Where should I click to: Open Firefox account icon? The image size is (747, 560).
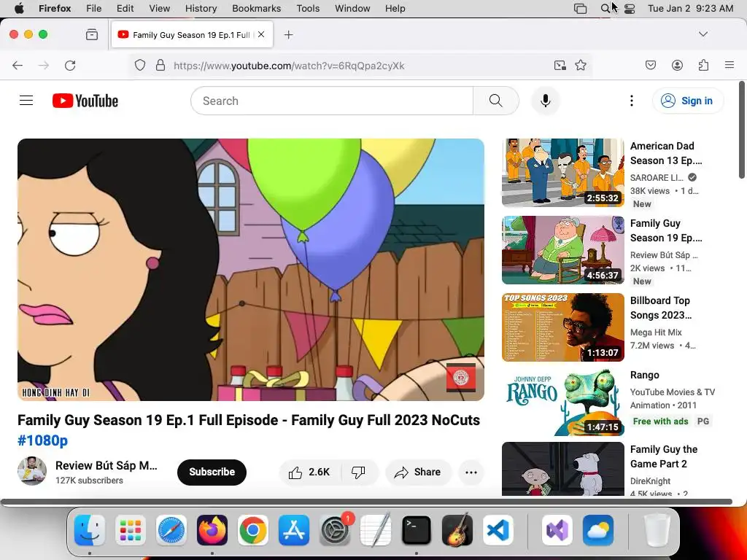(677, 65)
